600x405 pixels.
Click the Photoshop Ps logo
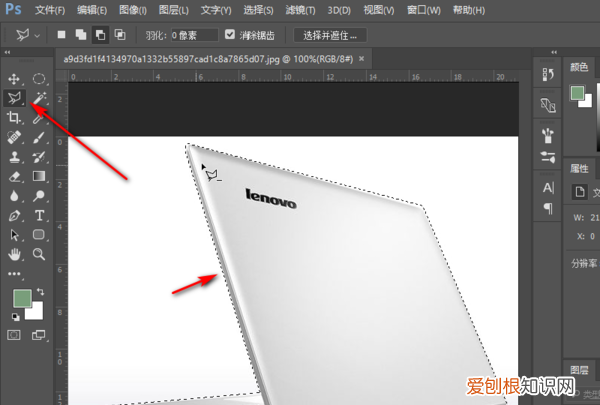(13, 9)
